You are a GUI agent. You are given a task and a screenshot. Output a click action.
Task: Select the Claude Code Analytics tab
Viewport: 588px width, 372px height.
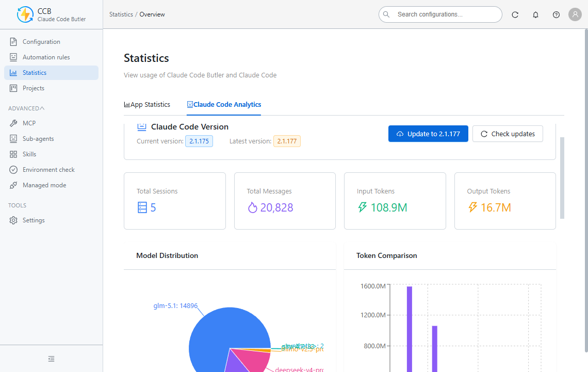pos(224,105)
